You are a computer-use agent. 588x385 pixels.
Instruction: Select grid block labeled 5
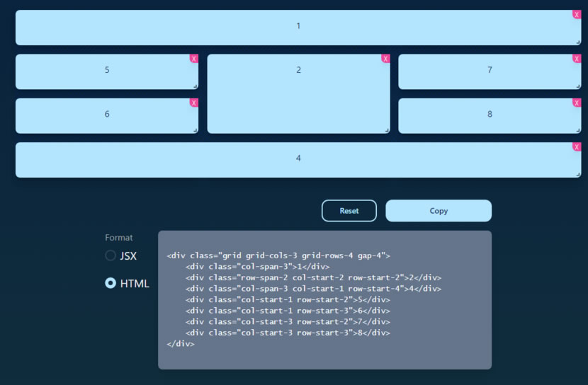[x=107, y=71]
